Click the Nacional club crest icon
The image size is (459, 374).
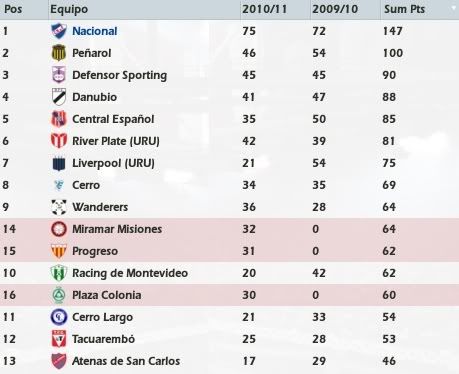tap(59, 31)
